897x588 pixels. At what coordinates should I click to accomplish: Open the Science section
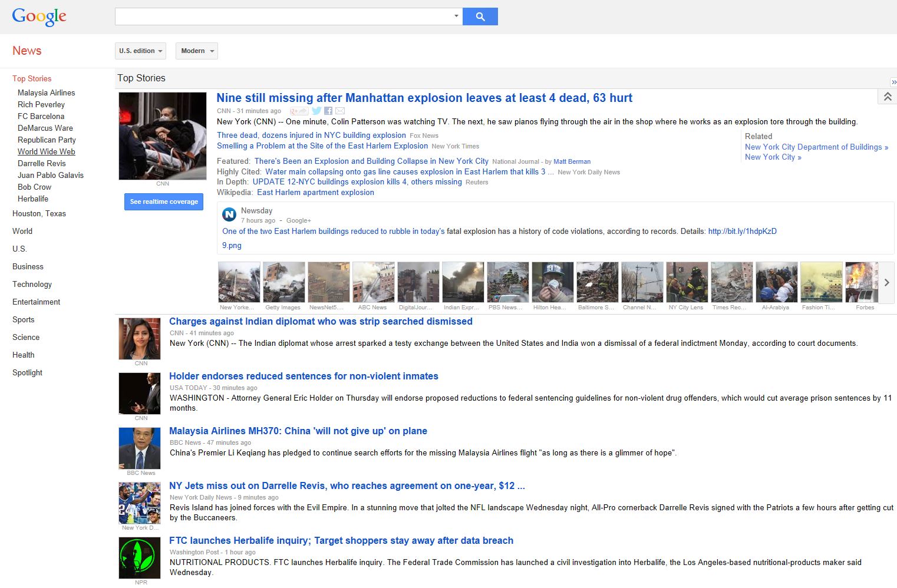click(26, 337)
